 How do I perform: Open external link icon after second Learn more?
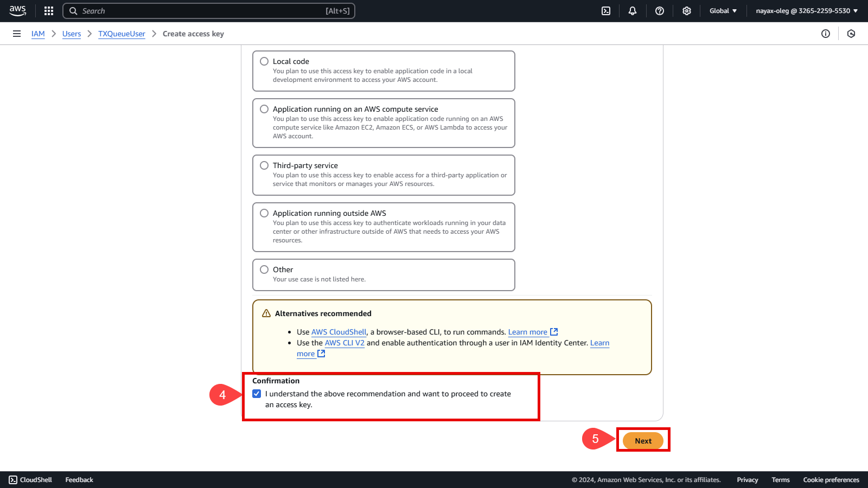click(321, 354)
